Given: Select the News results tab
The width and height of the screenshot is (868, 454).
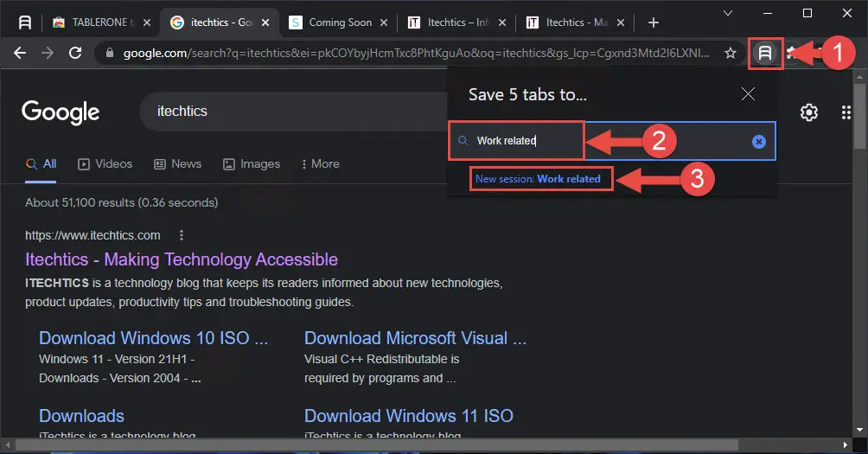Looking at the screenshot, I should point(178,164).
